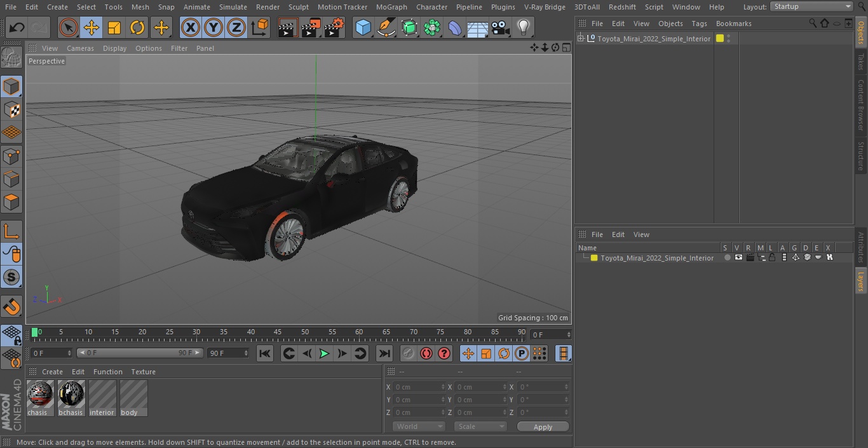Open the Content Browser vertical tab
Viewport: 868px width, 448px height.
point(861,105)
